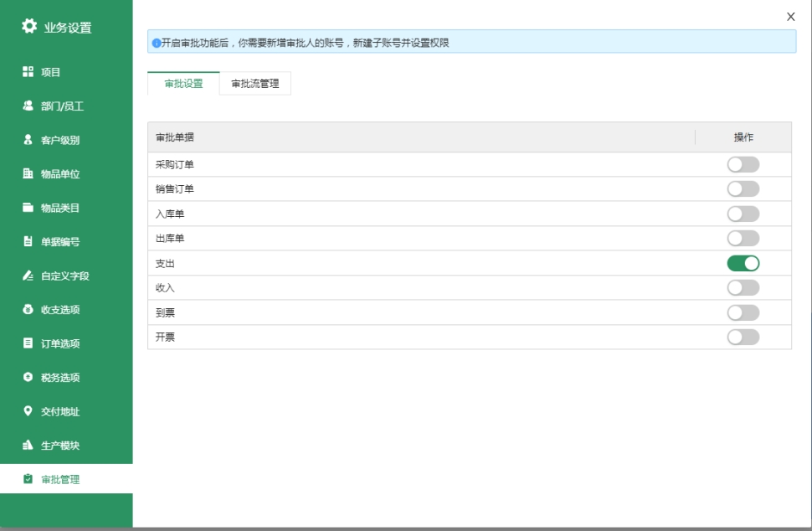The width and height of the screenshot is (812, 531).
Task: Click the 客户级别 person icon
Action: [x=28, y=140]
